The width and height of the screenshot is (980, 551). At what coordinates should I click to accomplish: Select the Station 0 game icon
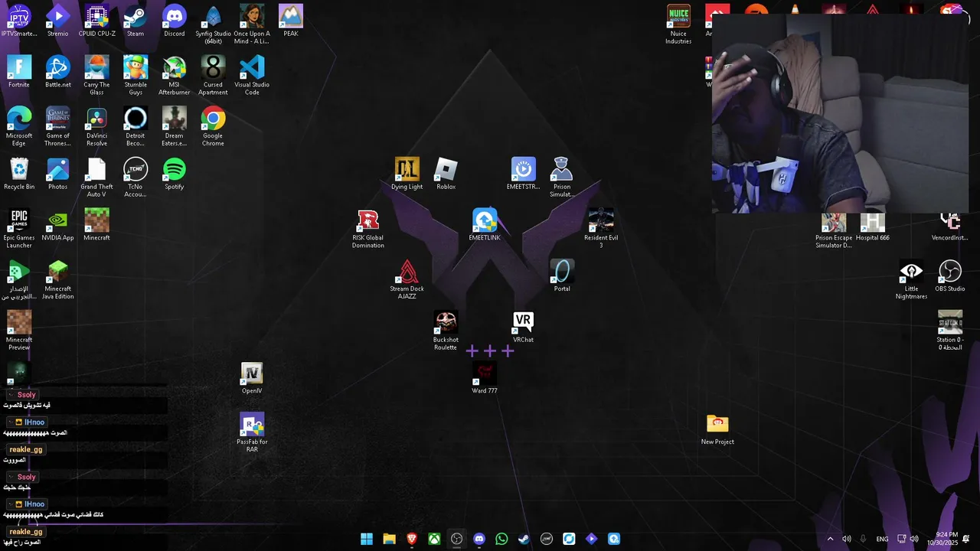click(950, 331)
